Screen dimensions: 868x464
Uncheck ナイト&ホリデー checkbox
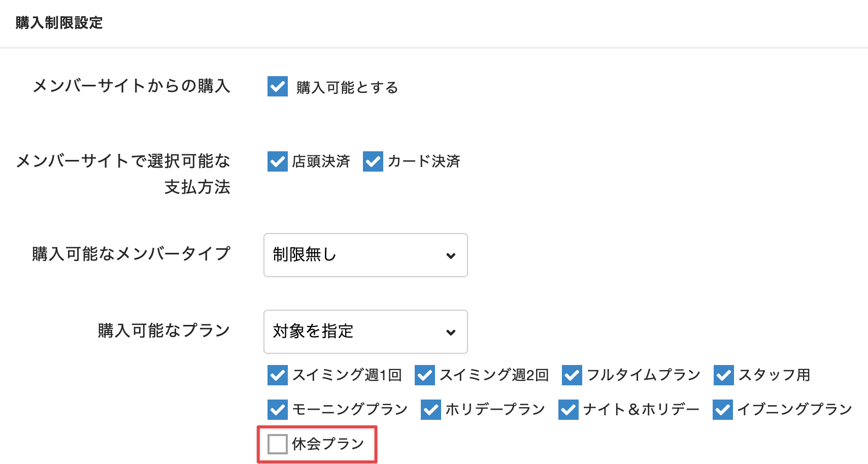[568, 409]
